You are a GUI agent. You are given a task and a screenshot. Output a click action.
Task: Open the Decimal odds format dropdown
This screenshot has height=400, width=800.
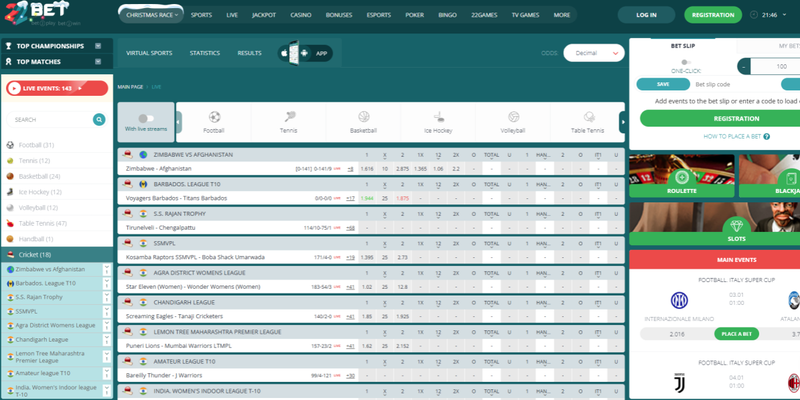(594, 53)
